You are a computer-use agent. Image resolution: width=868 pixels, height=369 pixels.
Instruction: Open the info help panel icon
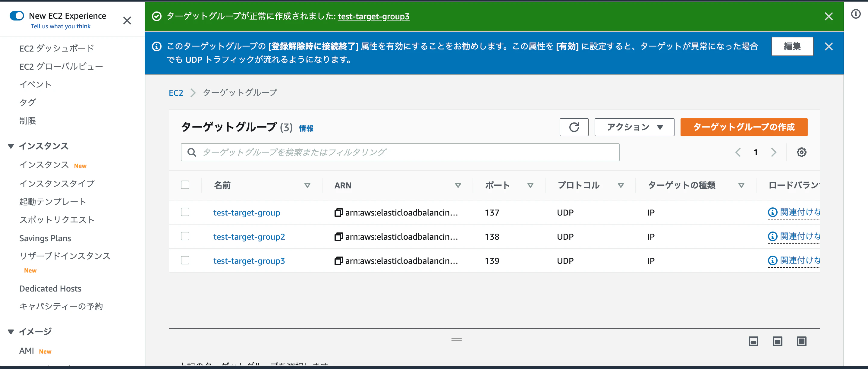(856, 14)
